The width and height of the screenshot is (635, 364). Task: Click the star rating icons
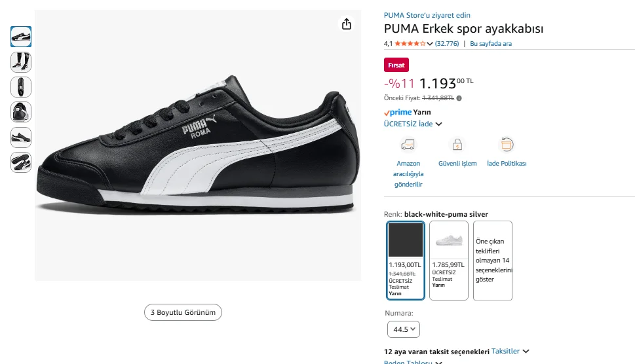click(410, 44)
